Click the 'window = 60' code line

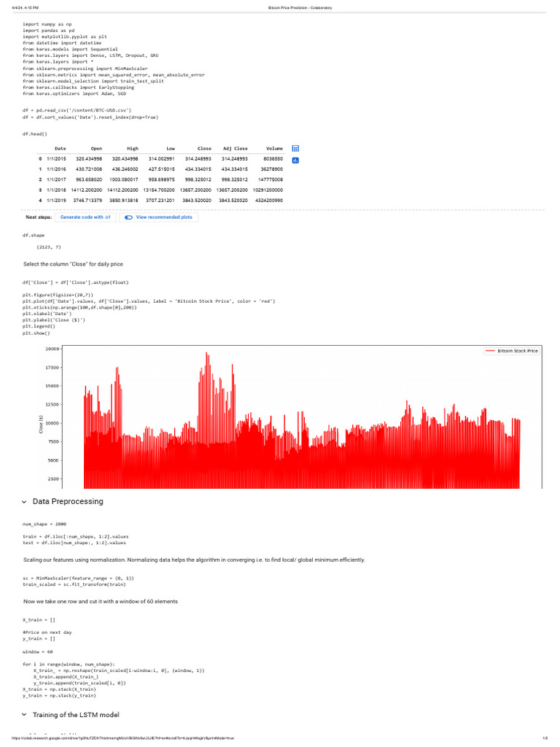click(x=38, y=651)
